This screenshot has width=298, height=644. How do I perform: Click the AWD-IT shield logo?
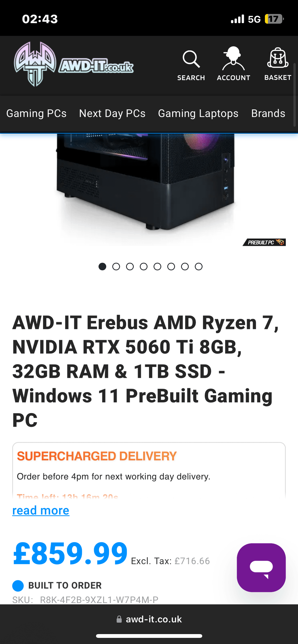click(35, 64)
